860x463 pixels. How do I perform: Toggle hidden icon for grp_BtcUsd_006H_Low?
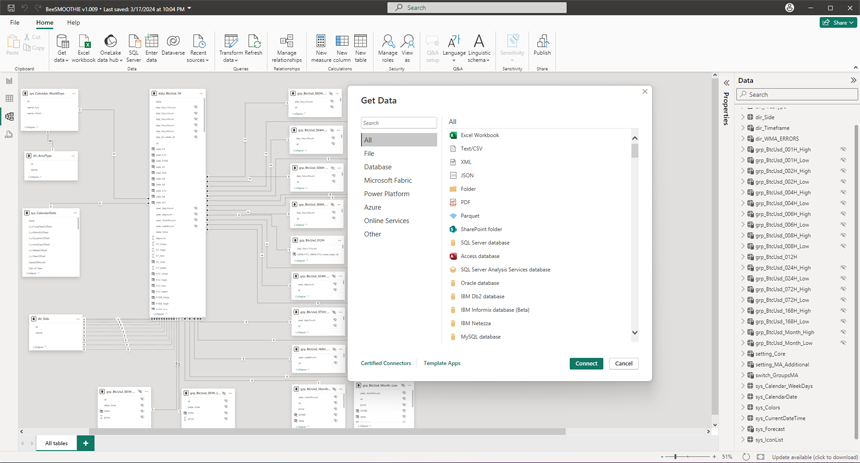843,224
